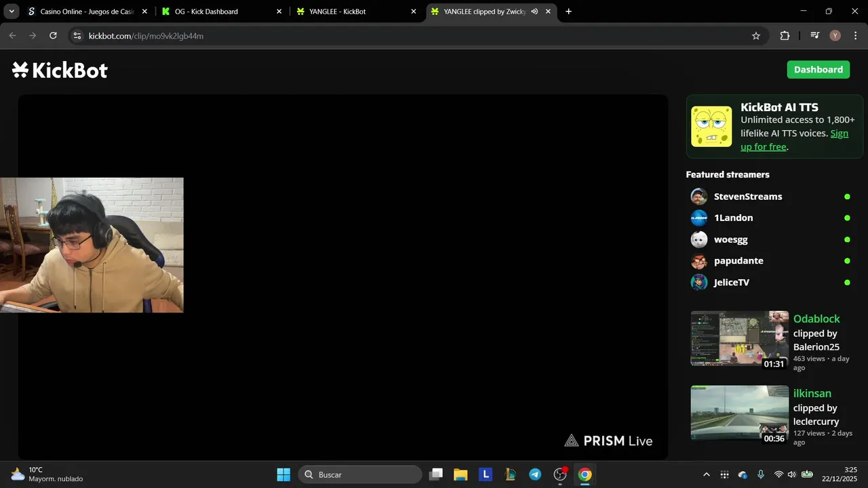The image size is (868, 488).
Task: Open the weather widget showing 10°C
Action: (x=46, y=474)
